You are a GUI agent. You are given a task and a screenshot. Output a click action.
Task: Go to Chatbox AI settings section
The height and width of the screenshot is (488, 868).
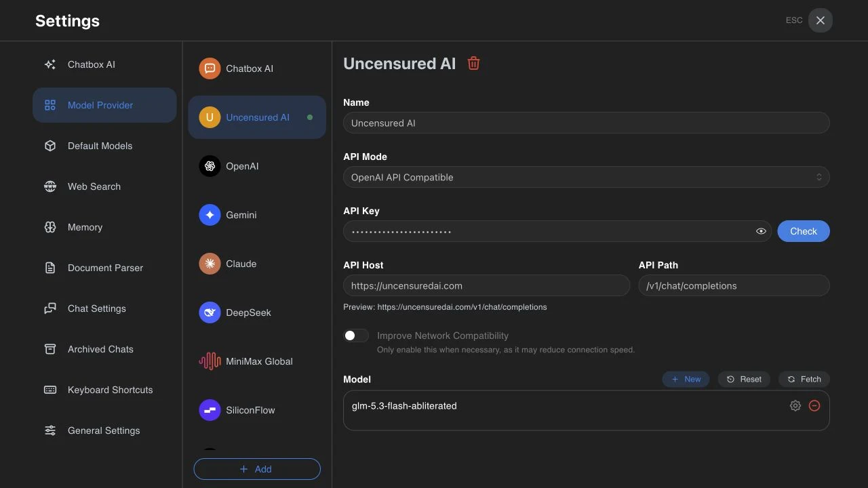pyautogui.click(x=104, y=64)
